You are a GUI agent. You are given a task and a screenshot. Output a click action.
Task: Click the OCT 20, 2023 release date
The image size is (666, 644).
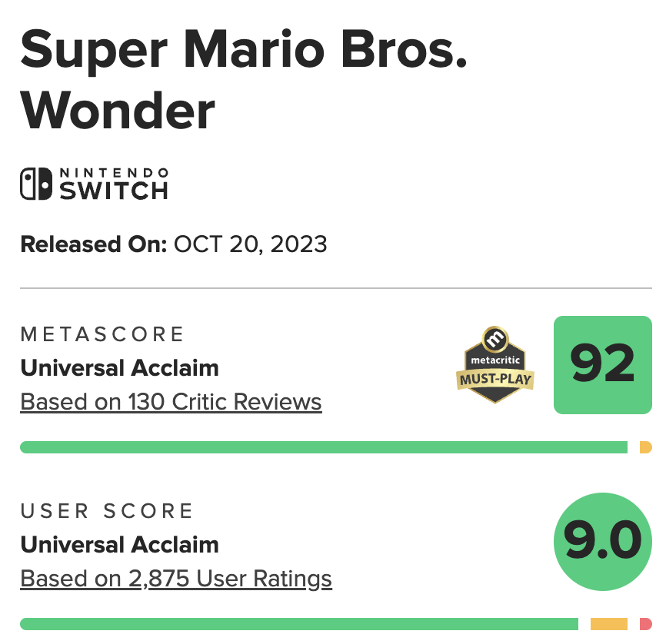[251, 244]
